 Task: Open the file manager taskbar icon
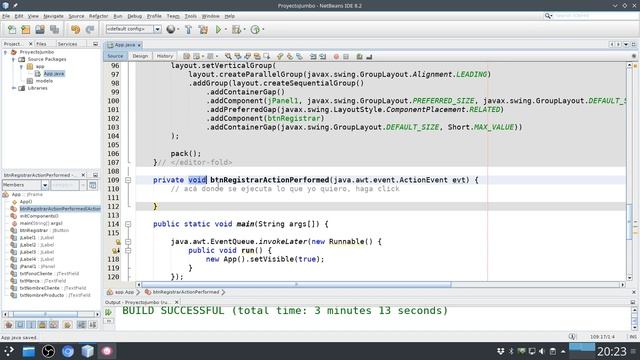pyautogui.click(x=29, y=351)
